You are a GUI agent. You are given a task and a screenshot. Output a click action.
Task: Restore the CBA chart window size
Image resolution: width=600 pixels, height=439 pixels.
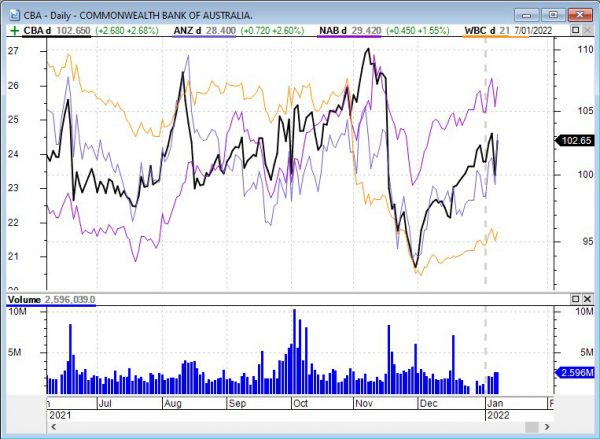coord(553,15)
